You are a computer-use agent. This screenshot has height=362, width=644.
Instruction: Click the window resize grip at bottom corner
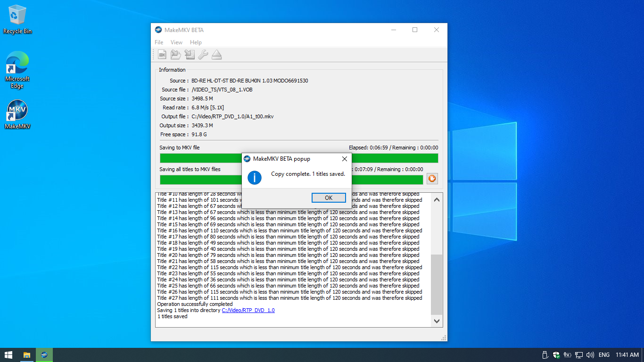point(444,337)
